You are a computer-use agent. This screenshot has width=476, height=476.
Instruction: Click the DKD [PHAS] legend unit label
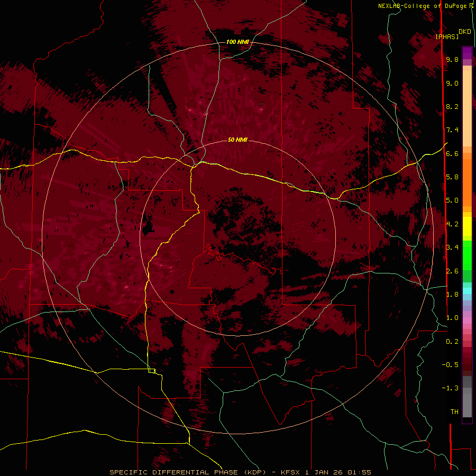pos(453,34)
